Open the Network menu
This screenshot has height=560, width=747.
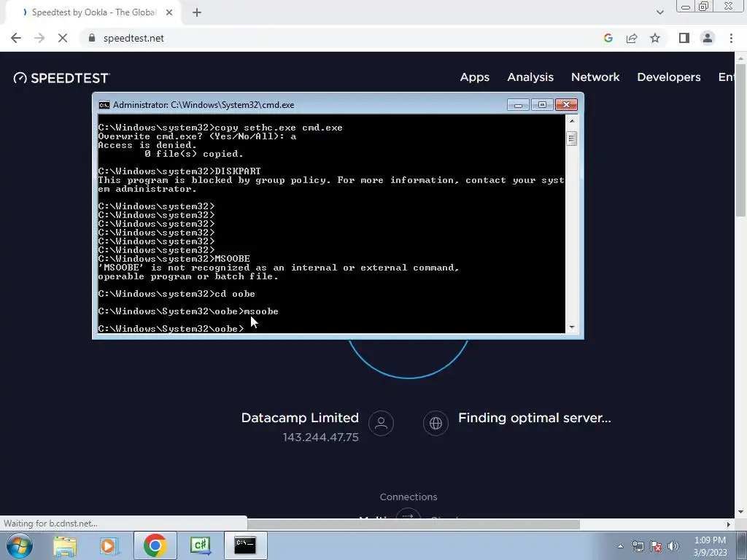595,77
